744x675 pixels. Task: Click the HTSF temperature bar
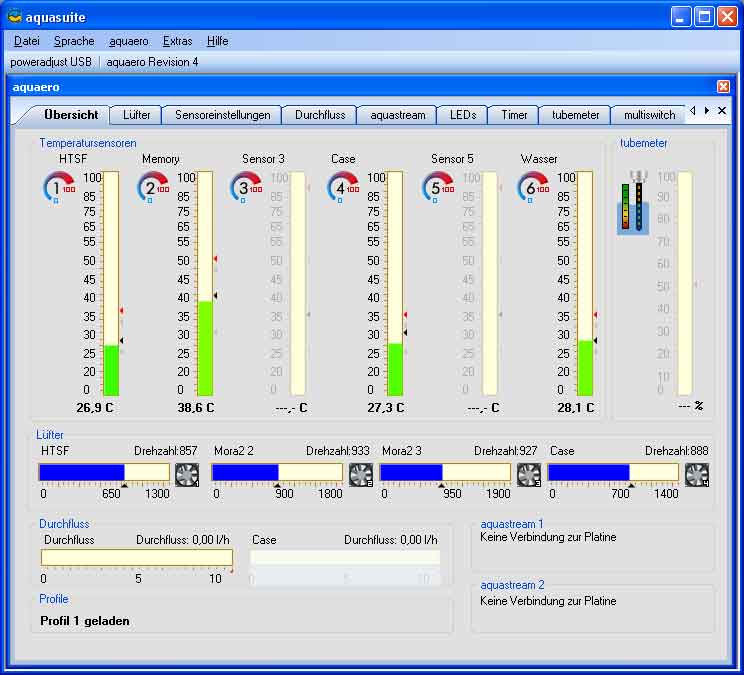click(x=111, y=283)
